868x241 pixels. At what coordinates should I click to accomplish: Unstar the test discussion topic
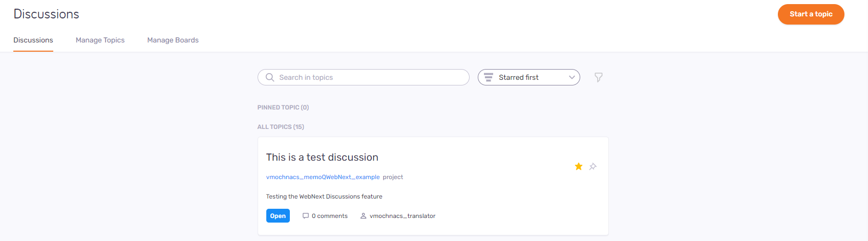click(579, 166)
